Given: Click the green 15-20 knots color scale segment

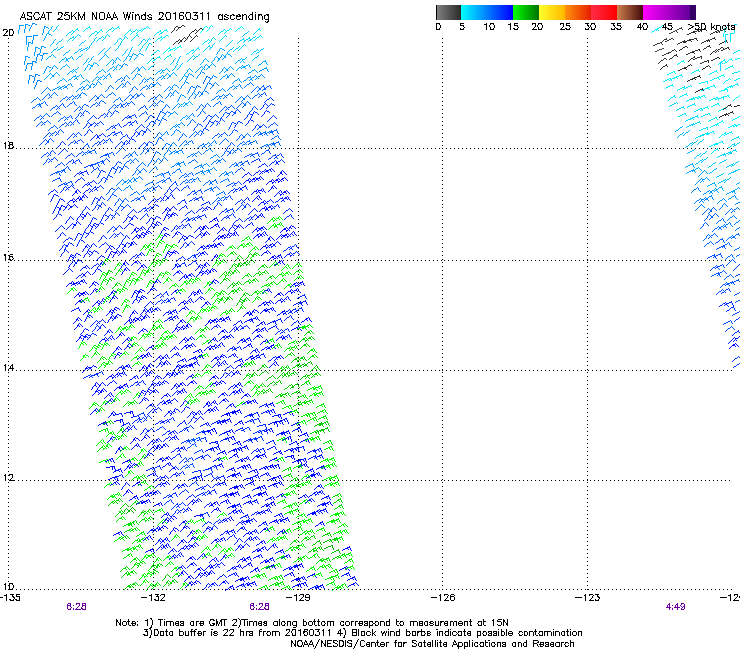Looking at the screenshot, I should tap(526, 12).
